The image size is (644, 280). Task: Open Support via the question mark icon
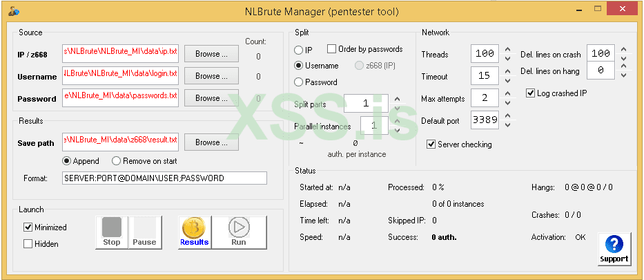click(614, 249)
